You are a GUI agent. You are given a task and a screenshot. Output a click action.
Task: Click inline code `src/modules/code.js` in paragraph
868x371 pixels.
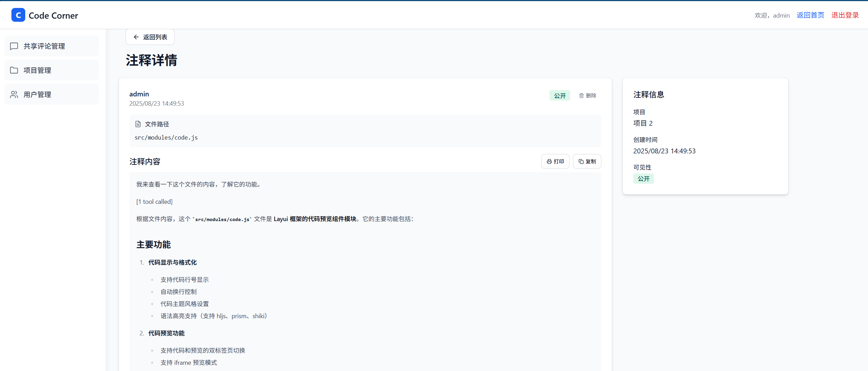tap(222, 219)
